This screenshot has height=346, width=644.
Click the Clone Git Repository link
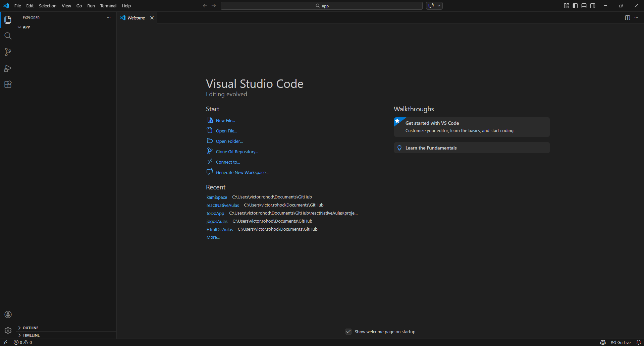coord(237,152)
